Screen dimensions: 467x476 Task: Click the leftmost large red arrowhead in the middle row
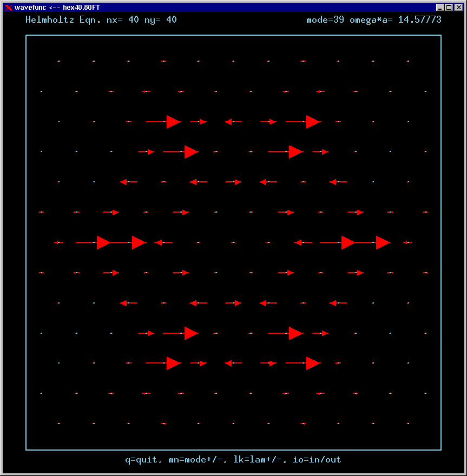[x=103, y=242]
